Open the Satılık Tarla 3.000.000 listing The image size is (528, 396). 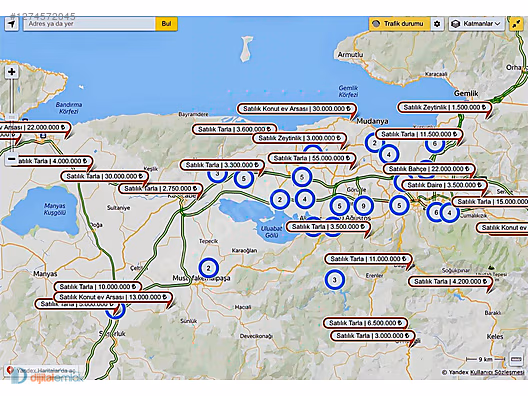(372, 336)
